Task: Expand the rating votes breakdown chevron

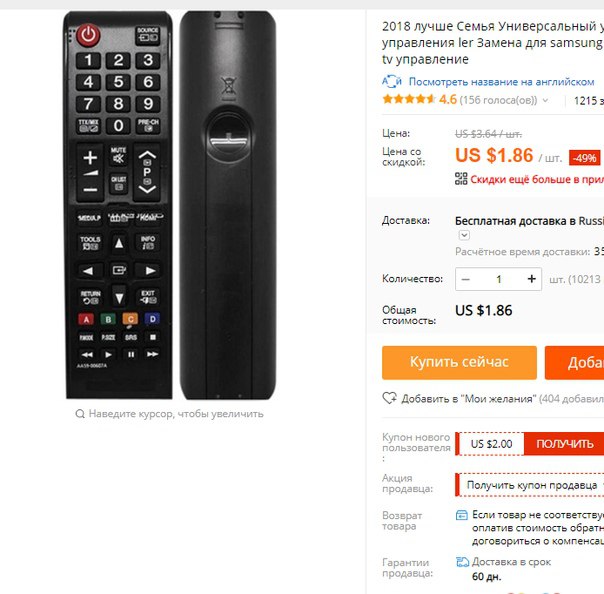Action: point(545,101)
